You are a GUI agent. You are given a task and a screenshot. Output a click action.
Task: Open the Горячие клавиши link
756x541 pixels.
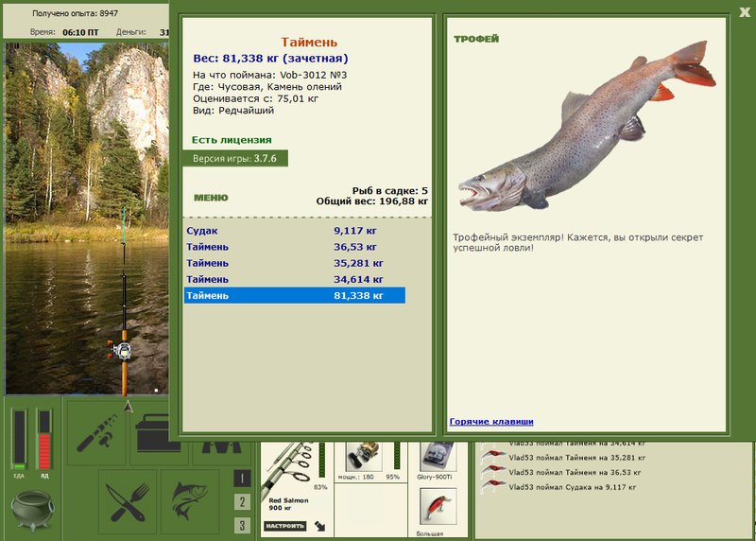pyautogui.click(x=491, y=421)
